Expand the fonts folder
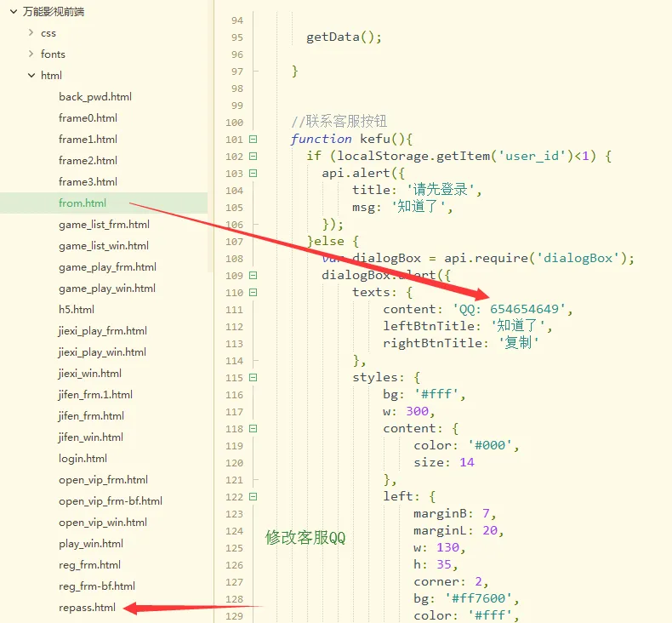672x623 pixels. 31,54
